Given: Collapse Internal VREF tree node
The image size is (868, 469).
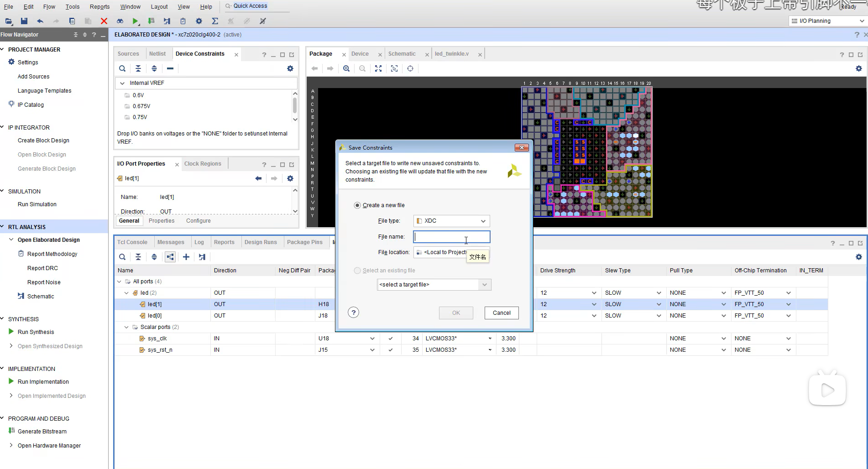Looking at the screenshot, I should [122, 83].
